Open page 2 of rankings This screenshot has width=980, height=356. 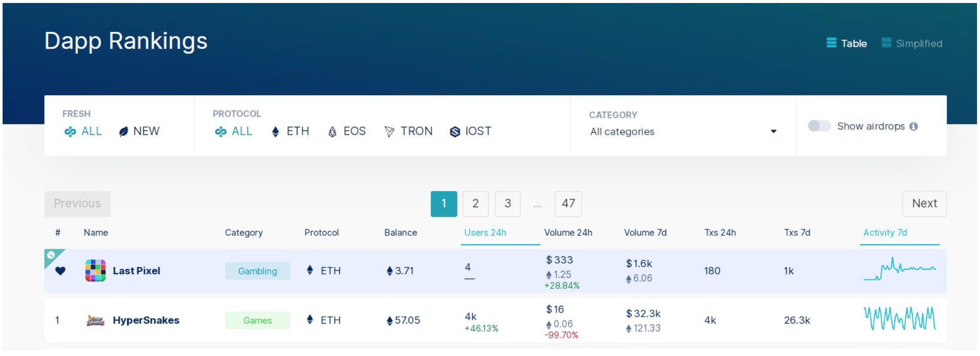(x=475, y=203)
